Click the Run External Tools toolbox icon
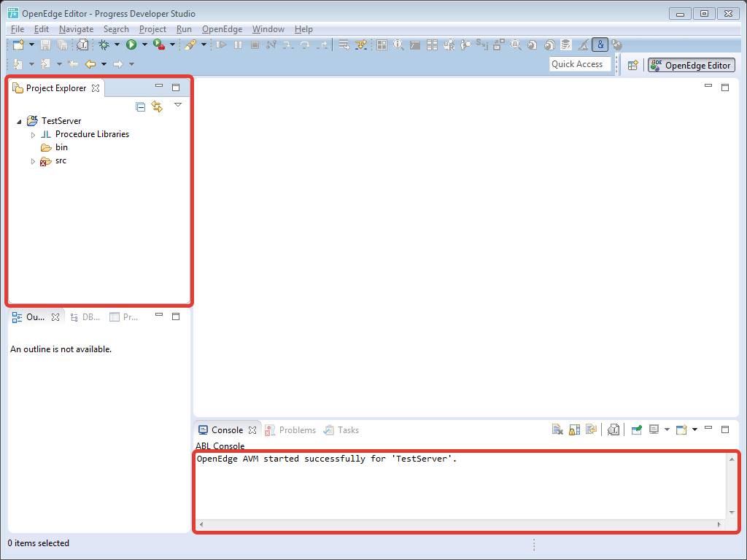This screenshot has height=560, width=747. click(158, 44)
